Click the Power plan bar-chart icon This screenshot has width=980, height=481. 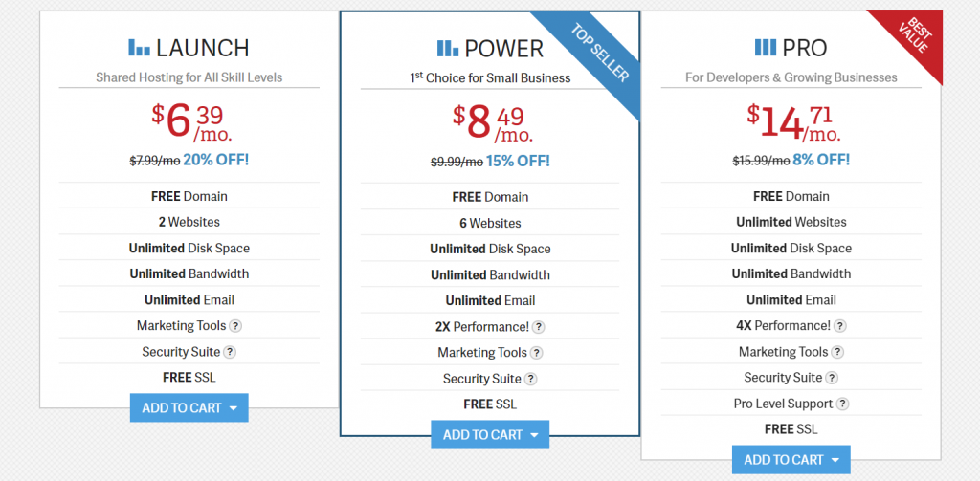click(448, 48)
